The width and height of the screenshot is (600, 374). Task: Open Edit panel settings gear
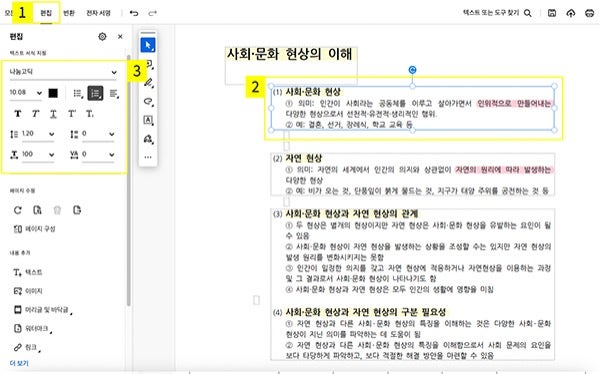click(102, 36)
